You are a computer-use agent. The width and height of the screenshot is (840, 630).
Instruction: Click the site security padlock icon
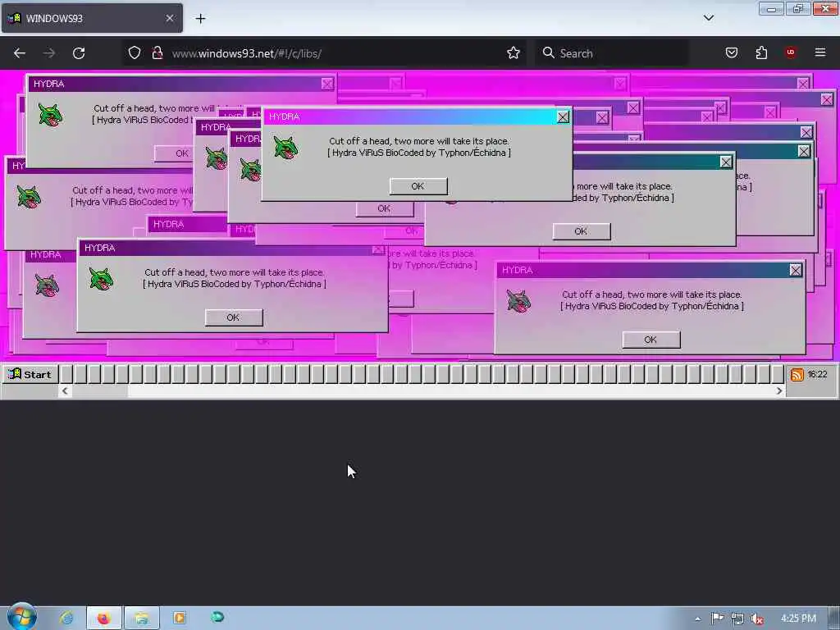tap(157, 52)
